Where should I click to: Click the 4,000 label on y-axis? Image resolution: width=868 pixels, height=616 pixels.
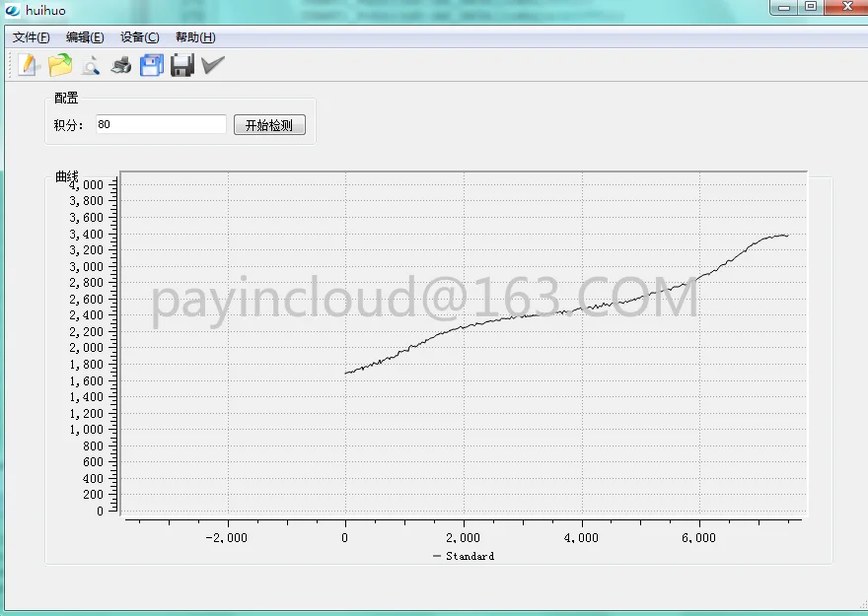tap(87, 184)
